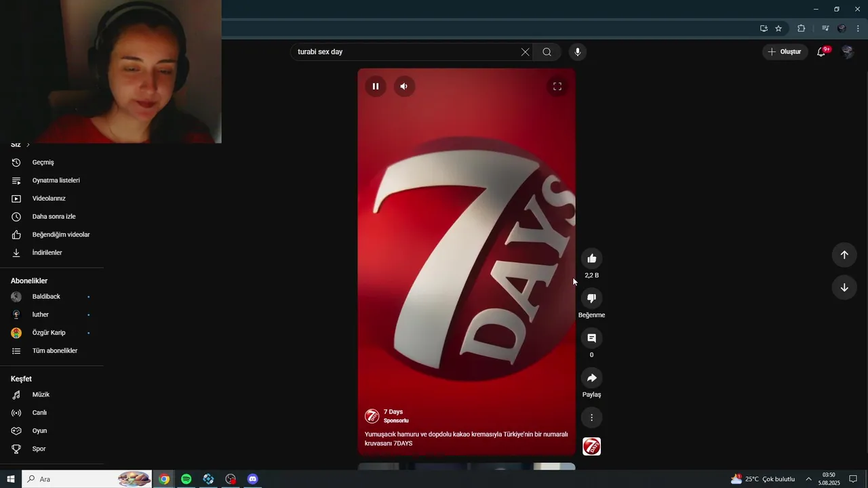Show hidden system tray icons
Viewport: 868px width, 488px height.
coord(808,479)
